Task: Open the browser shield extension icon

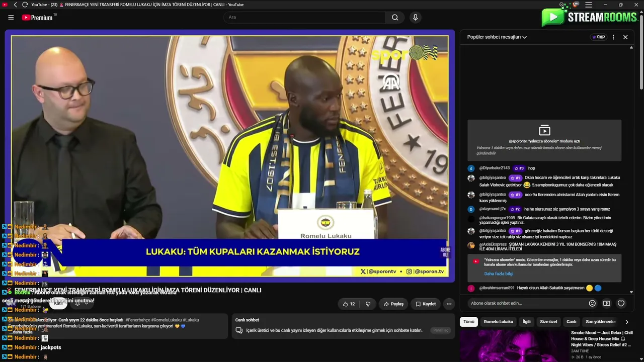Action: pyautogui.click(x=576, y=5)
